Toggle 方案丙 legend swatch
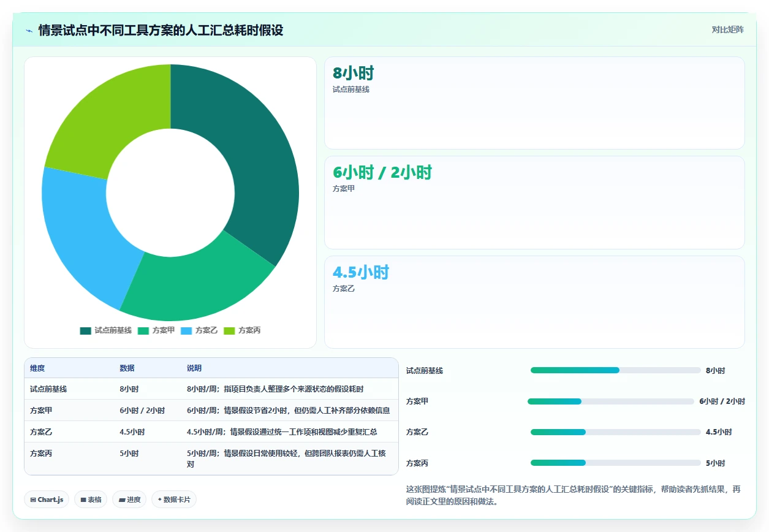769x532 pixels. 229,330
